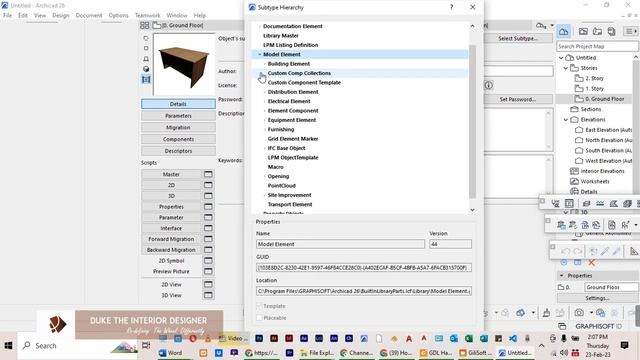Viewport: 640px width, 360px height.
Task: Select the Macro subtype row
Action: coord(276,167)
